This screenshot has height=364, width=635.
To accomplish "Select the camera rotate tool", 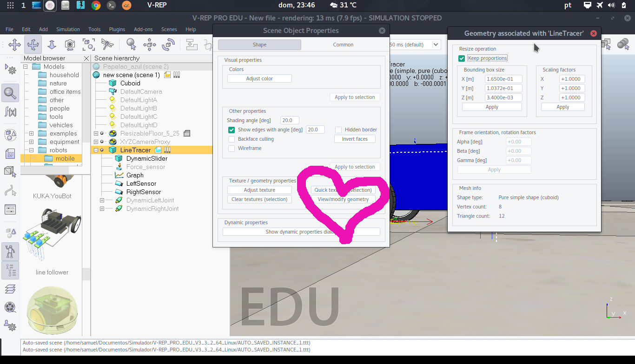I will [33, 45].
